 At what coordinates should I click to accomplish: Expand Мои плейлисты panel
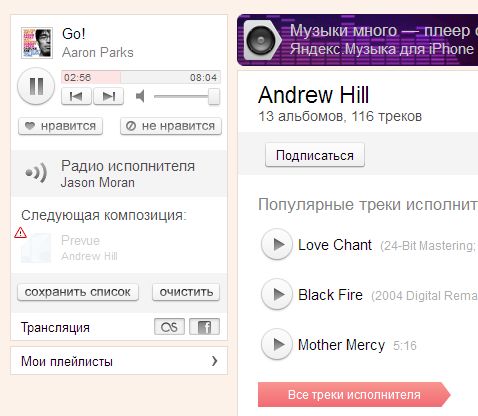click(x=119, y=361)
